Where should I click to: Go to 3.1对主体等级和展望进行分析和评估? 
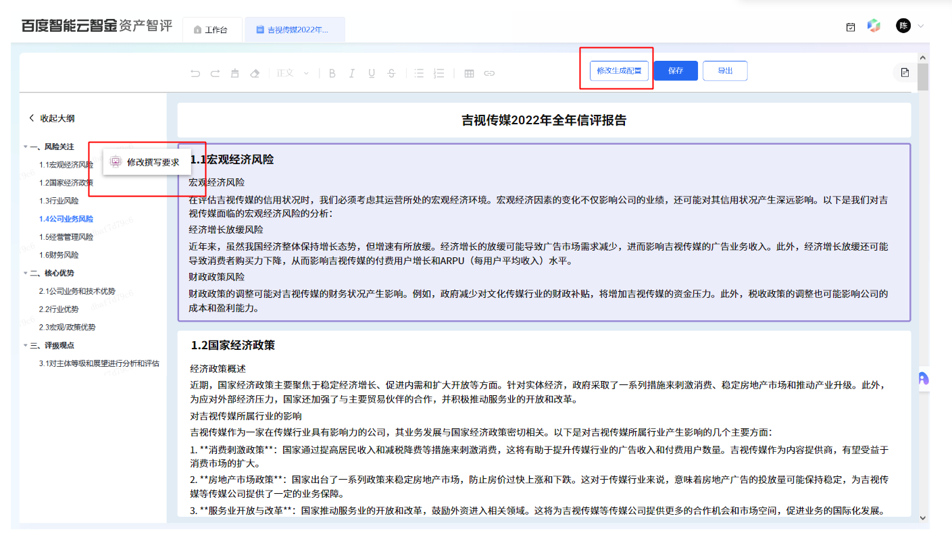point(99,363)
